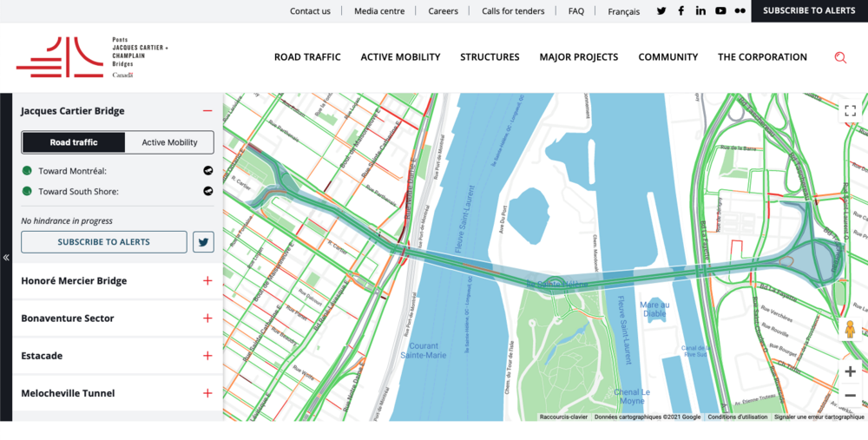Image resolution: width=868 pixels, height=440 pixels.
Task: Open the Flickr icon in the header
Action: [740, 11]
